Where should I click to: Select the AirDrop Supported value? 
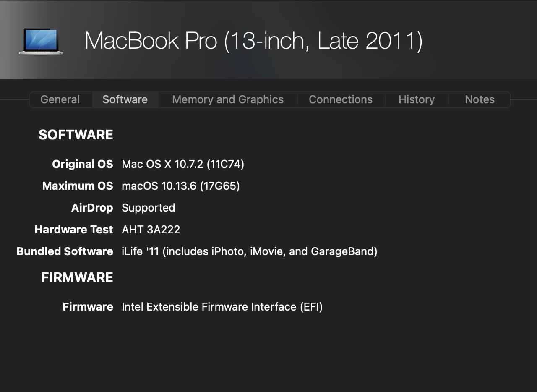148,208
